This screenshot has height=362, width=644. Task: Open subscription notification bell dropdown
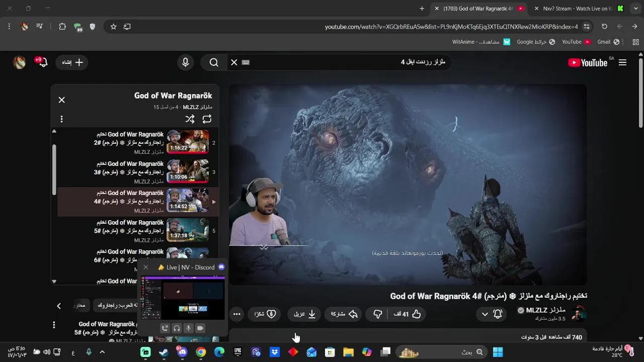tap(491, 314)
